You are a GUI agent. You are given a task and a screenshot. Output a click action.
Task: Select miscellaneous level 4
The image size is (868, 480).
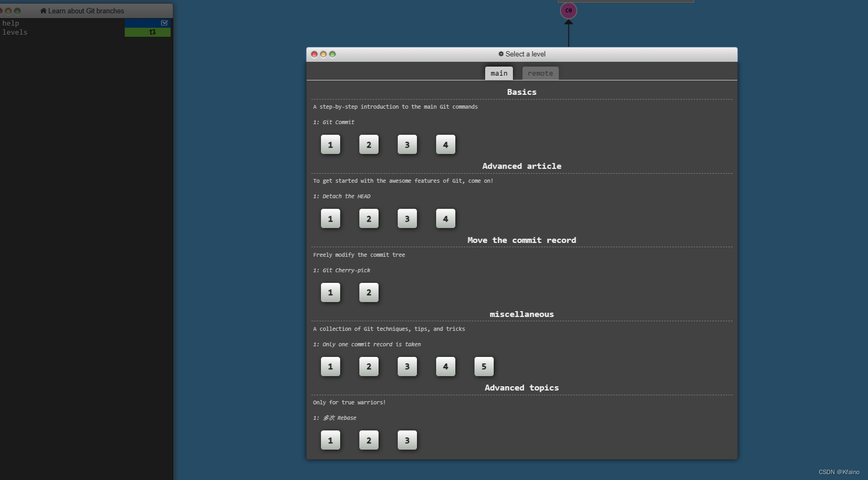point(446,367)
